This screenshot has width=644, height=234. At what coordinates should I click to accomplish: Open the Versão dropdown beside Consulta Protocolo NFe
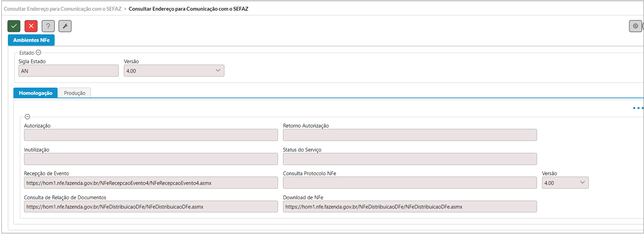565,183
